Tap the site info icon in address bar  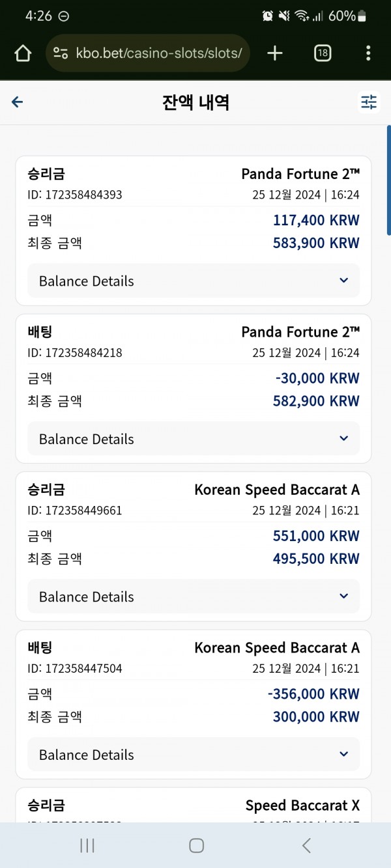[61, 53]
